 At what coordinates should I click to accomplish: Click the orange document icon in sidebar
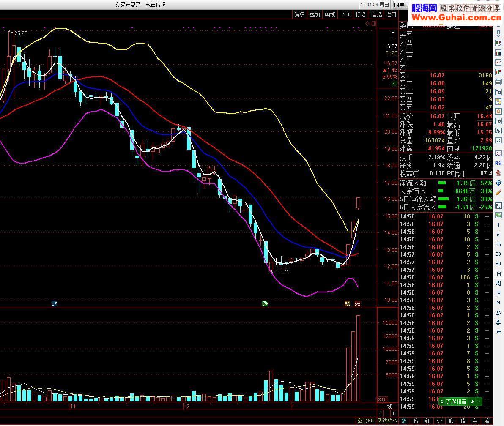[498, 112]
